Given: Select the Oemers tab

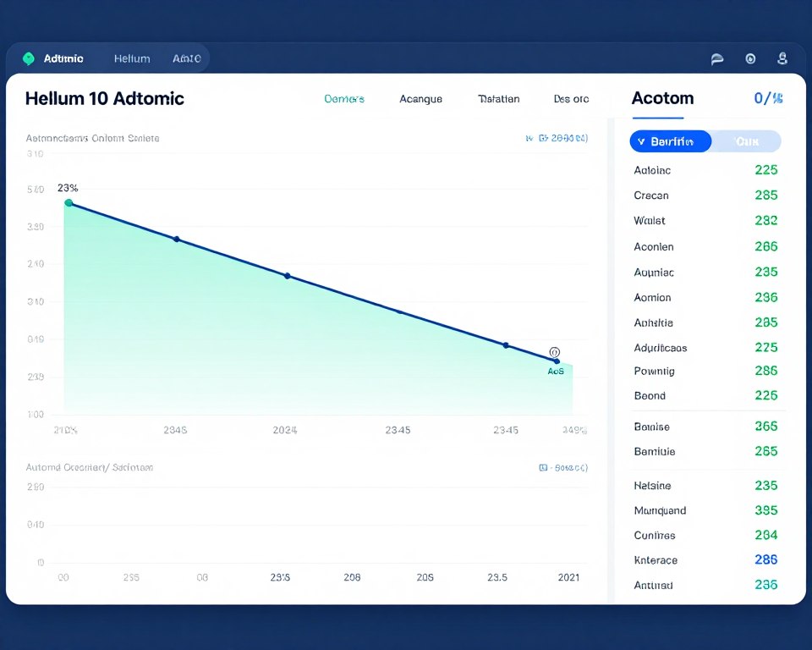Looking at the screenshot, I should pos(344,99).
